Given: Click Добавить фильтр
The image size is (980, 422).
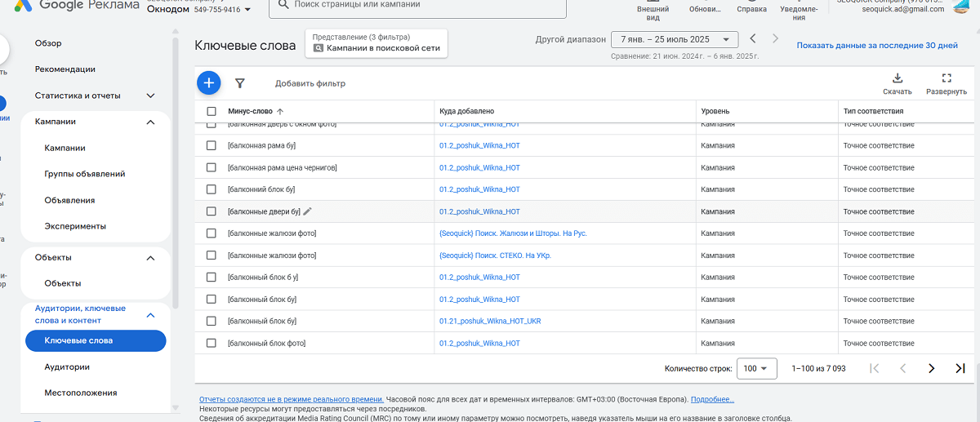Looking at the screenshot, I should (310, 83).
